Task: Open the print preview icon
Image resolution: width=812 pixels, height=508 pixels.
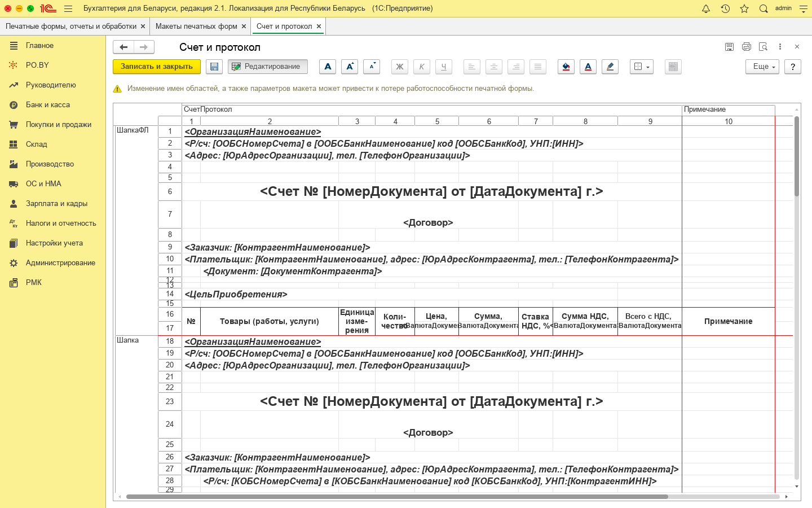Action: pyautogui.click(x=763, y=47)
